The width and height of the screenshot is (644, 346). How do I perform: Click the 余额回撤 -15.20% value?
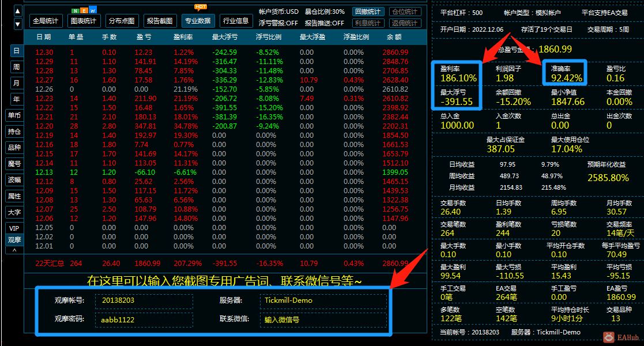point(513,101)
